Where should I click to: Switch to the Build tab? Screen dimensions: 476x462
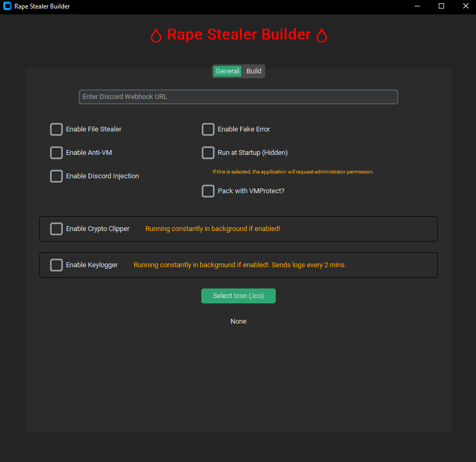tap(254, 71)
